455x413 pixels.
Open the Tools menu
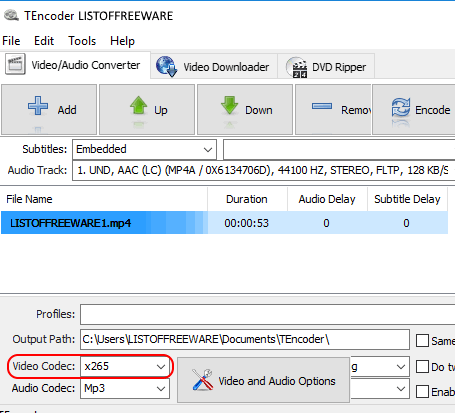pos(82,41)
